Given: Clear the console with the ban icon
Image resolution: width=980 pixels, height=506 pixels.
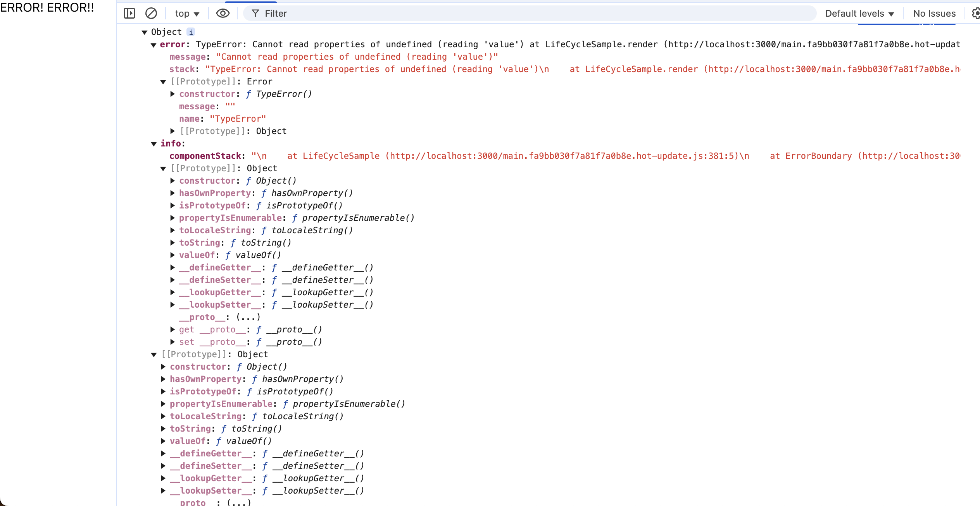Looking at the screenshot, I should click(x=151, y=14).
